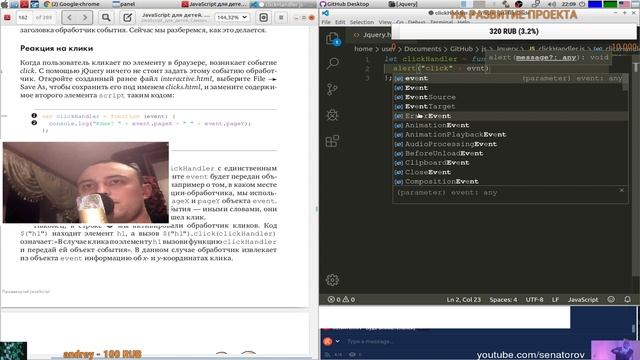Switch to Jquery folder taskbar item
The image size is (640, 360).
[403, 4]
